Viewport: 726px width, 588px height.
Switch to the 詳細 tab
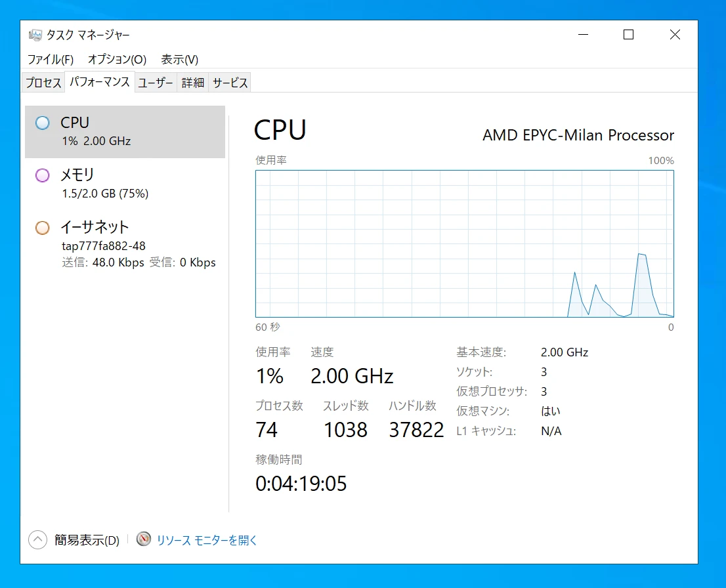(x=192, y=83)
